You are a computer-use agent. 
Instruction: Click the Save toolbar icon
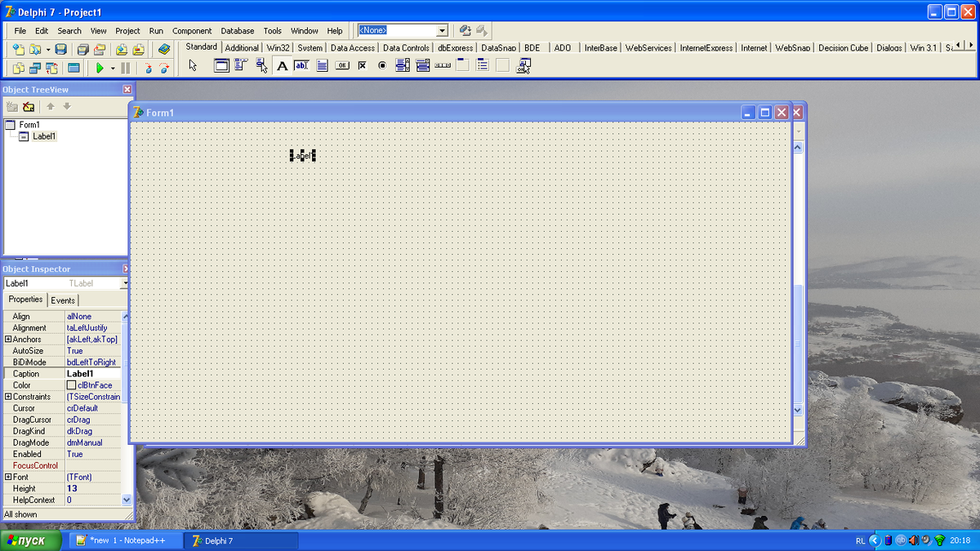(60, 50)
